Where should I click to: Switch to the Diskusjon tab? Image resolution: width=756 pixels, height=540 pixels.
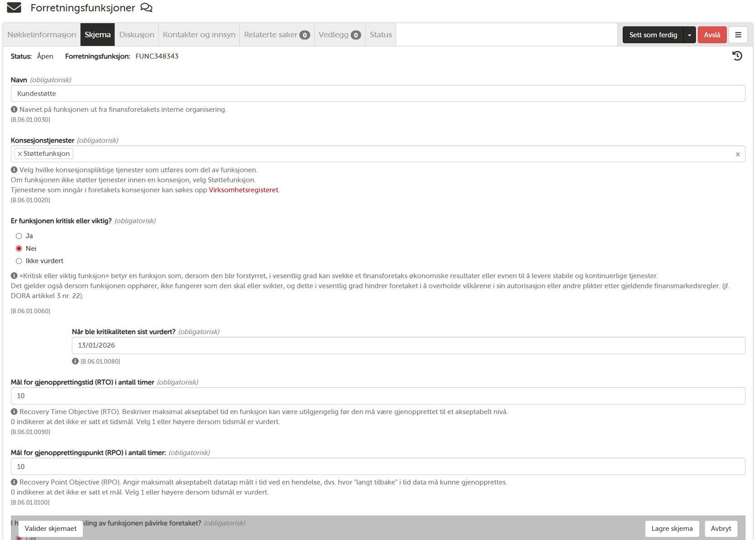(136, 35)
